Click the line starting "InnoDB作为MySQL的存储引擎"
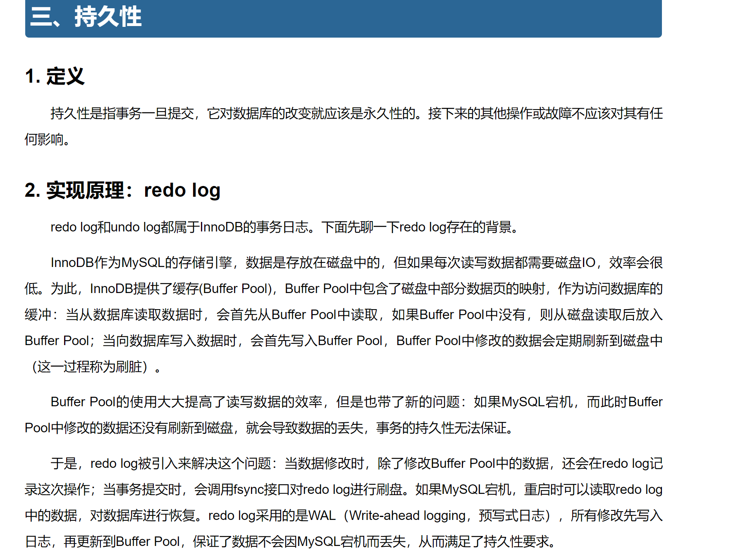This screenshot has height=560, width=750. coord(356,262)
